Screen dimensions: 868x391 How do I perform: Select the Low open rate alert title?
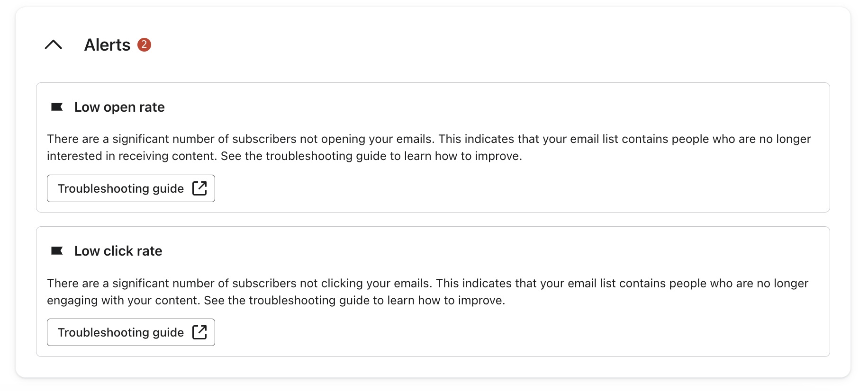(x=119, y=107)
